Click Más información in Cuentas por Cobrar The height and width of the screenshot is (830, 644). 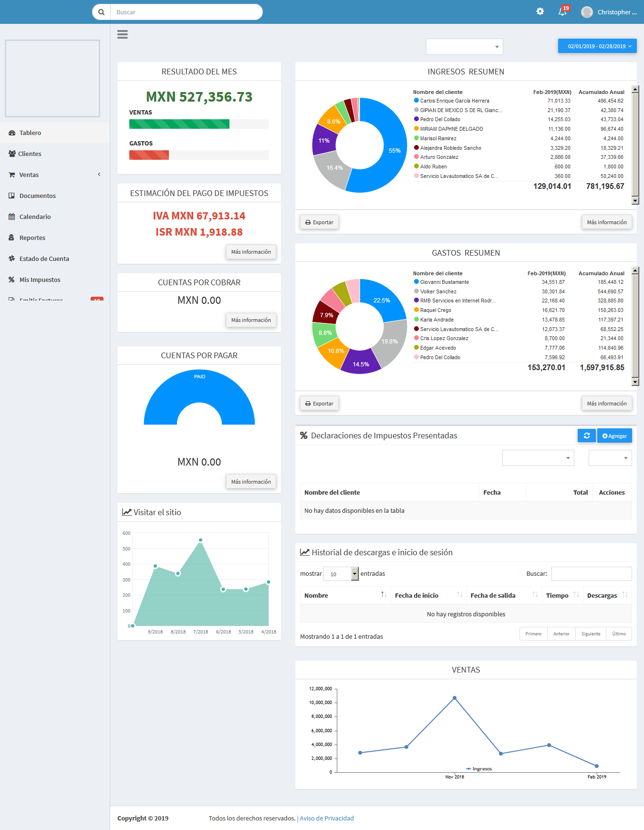[251, 320]
